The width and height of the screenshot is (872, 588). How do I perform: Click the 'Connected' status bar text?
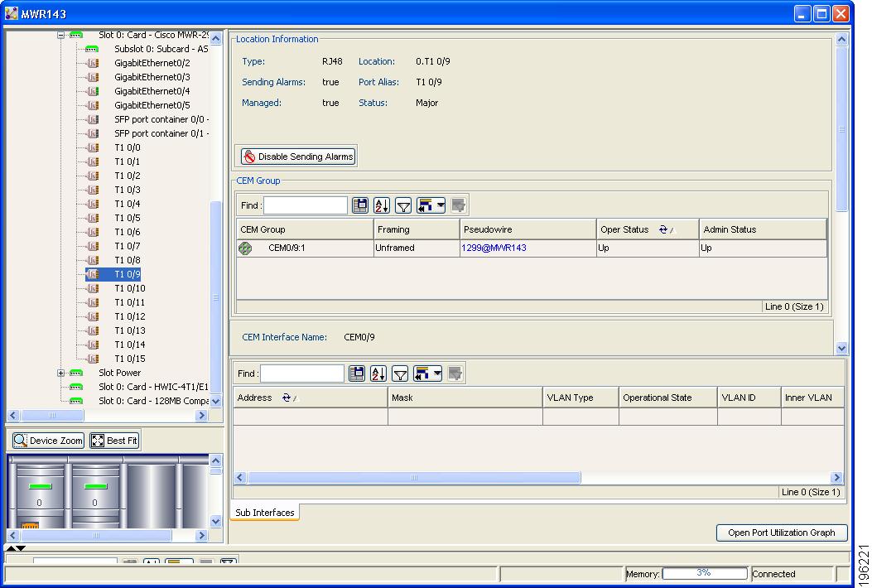[x=773, y=574]
